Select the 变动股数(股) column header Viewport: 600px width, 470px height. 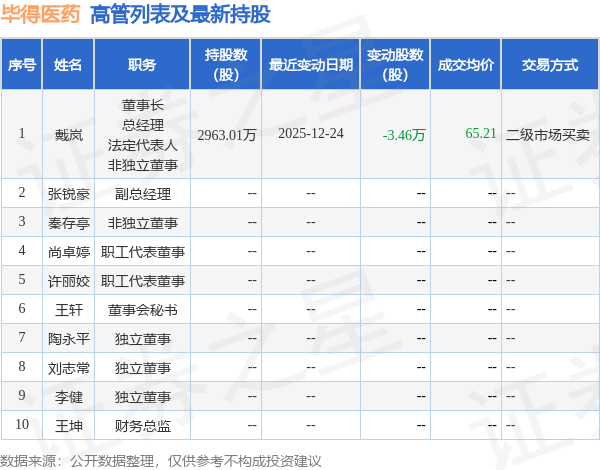coord(395,65)
